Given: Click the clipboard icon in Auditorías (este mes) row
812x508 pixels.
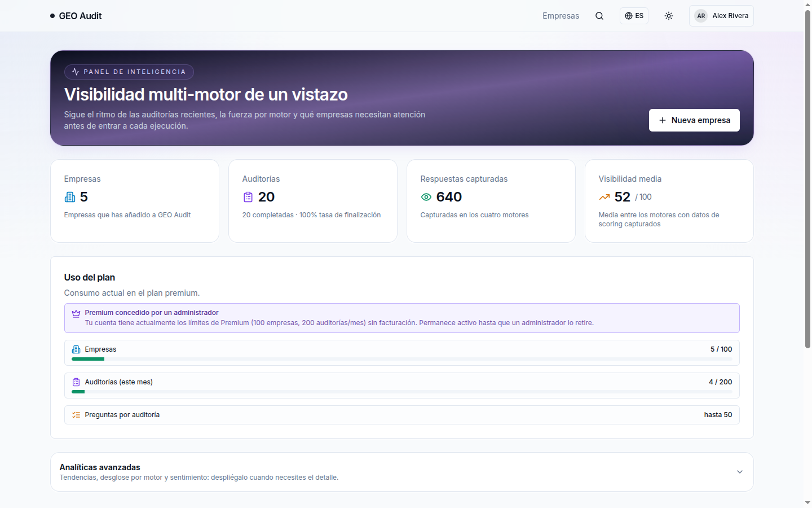Looking at the screenshot, I should tap(76, 382).
